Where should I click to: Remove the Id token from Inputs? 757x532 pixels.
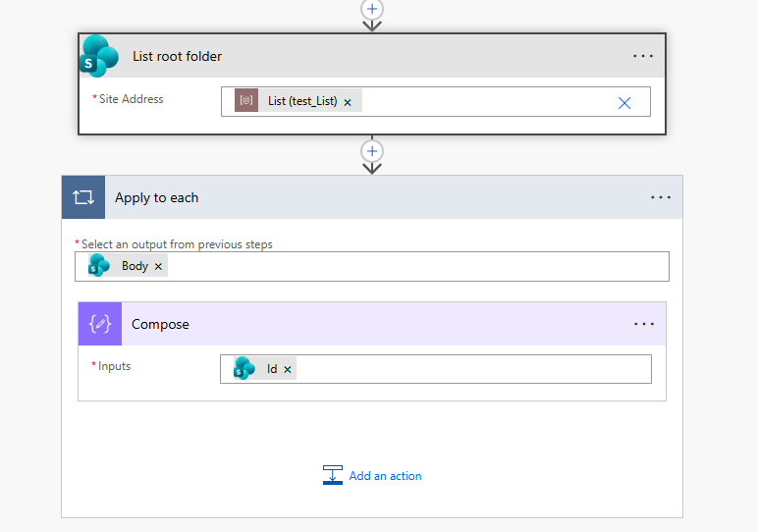click(x=288, y=370)
